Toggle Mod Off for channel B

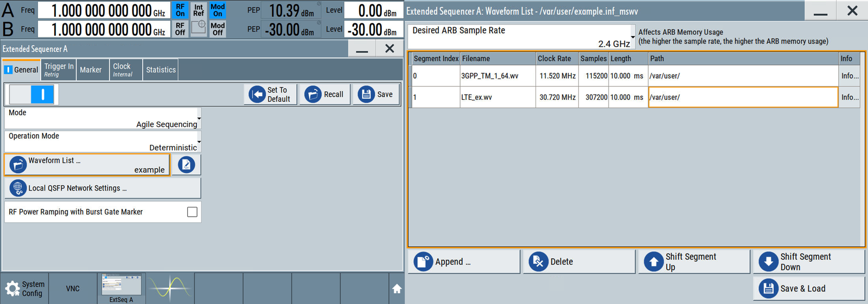click(218, 29)
